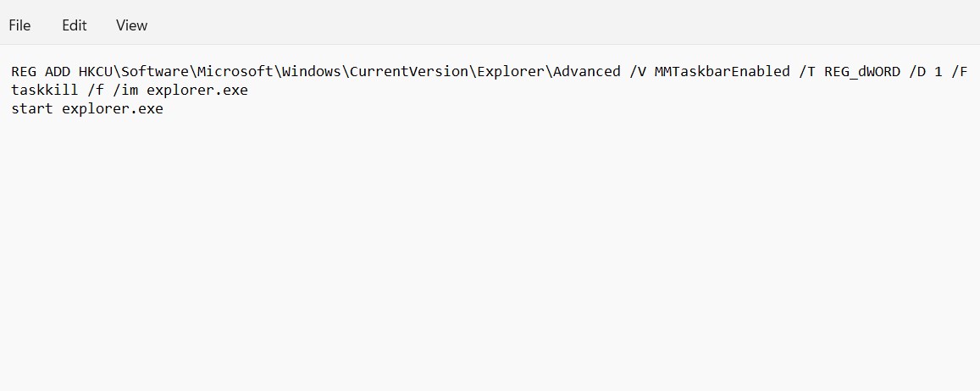Click Advanced in the registry path

point(586,71)
